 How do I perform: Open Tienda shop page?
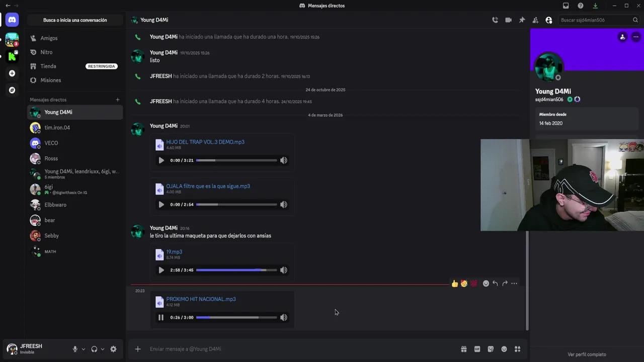(x=75, y=66)
